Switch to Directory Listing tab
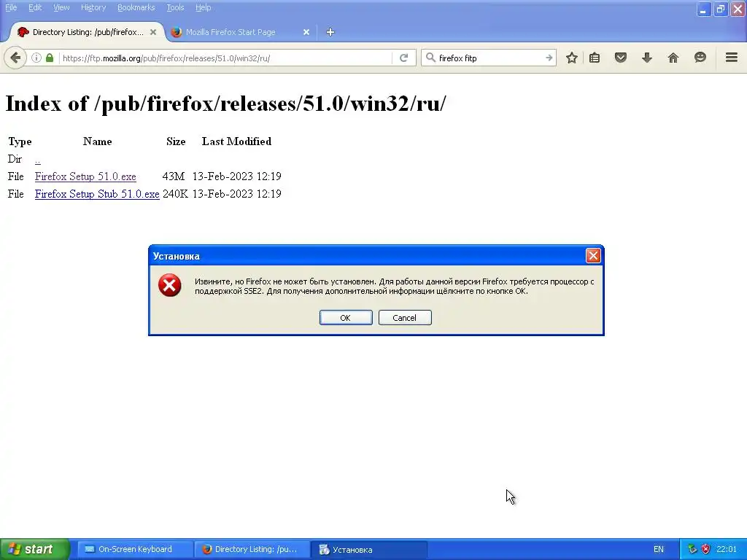Viewport: 747px width, 560px height. 88,32
